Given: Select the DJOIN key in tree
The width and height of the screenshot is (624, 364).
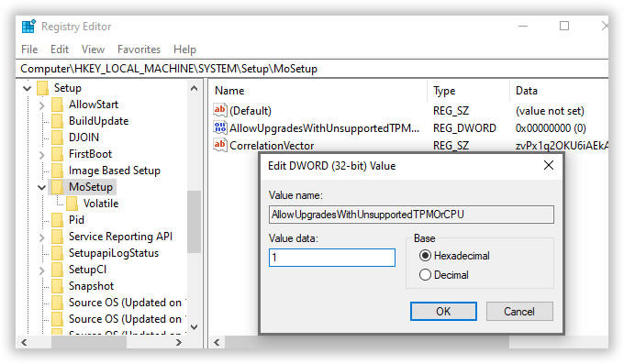Looking at the screenshot, I should (84, 138).
